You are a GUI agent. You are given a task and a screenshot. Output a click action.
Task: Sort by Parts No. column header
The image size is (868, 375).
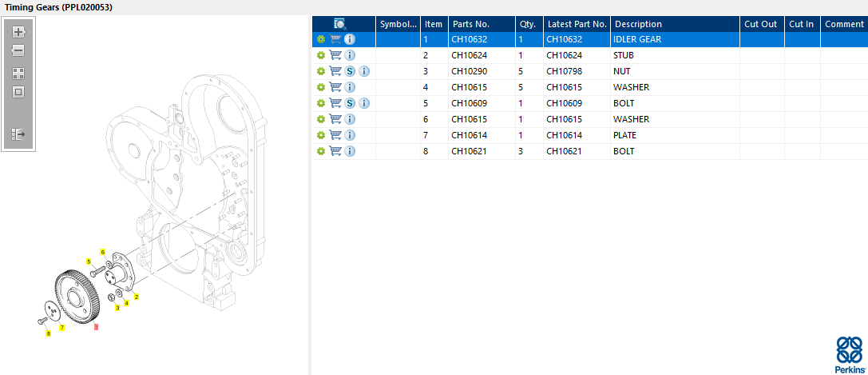tap(482, 24)
